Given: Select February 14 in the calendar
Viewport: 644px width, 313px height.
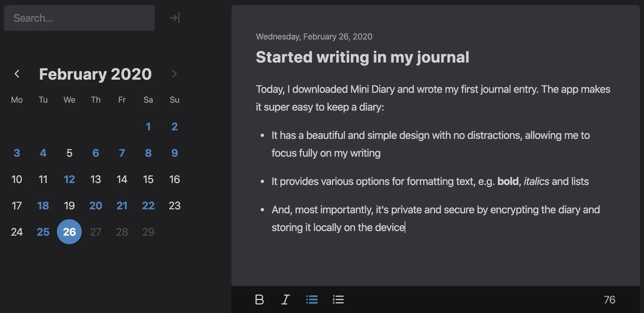Looking at the screenshot, I should coord(122,179).
